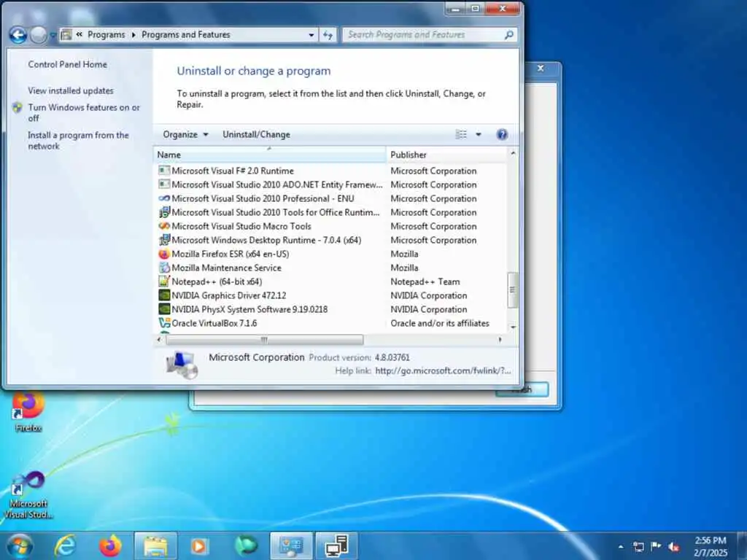Click the NVIDIA PhysX System Software icon
The height and width of the screenshot is (560, 747).
pyautogui.click(x=164, y=309)
